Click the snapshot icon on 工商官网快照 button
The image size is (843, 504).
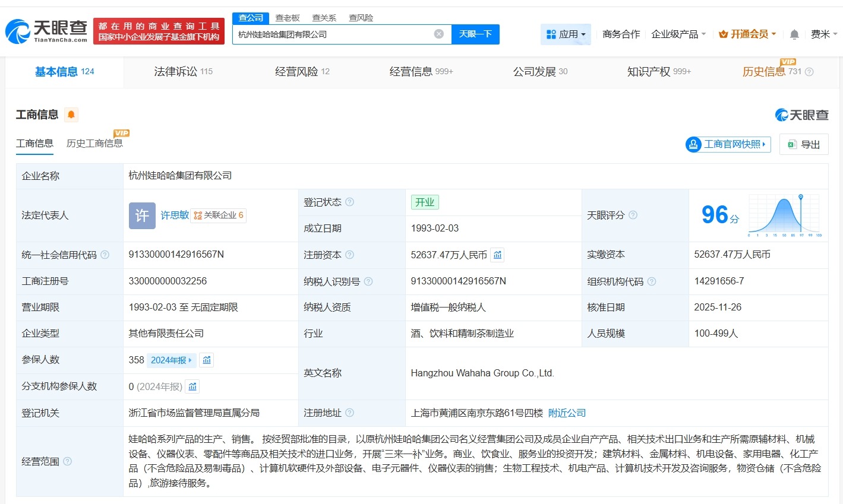693,144
